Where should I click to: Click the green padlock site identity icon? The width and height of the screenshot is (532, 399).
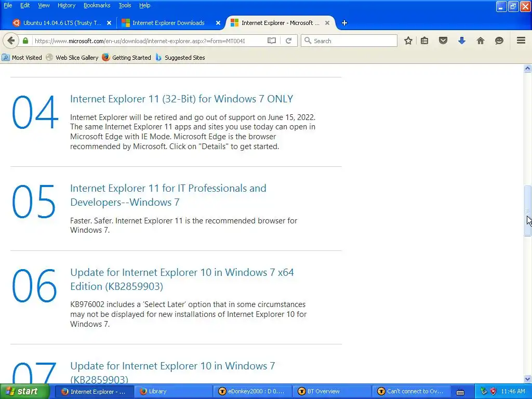click(x=25, y=41)
